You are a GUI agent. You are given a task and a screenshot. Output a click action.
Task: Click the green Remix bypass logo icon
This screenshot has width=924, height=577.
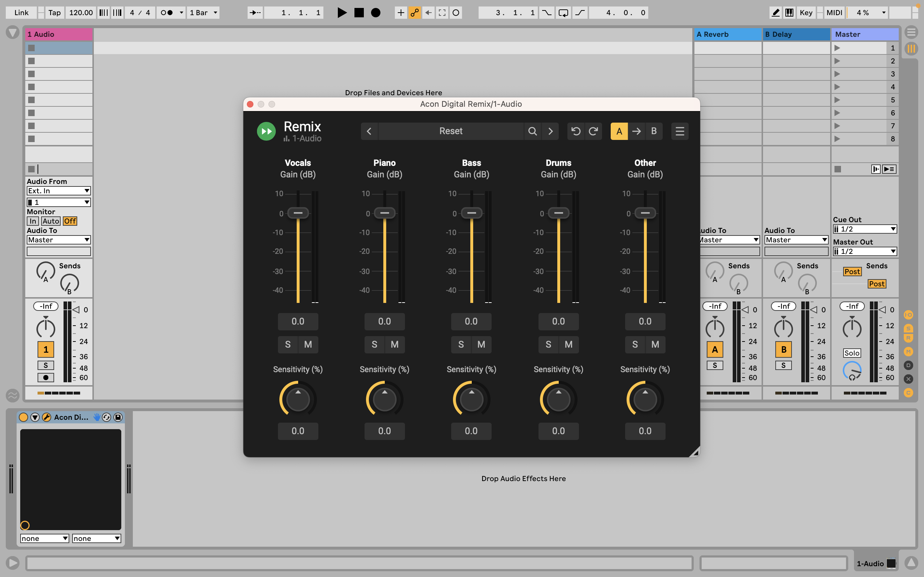click(266, 131)
